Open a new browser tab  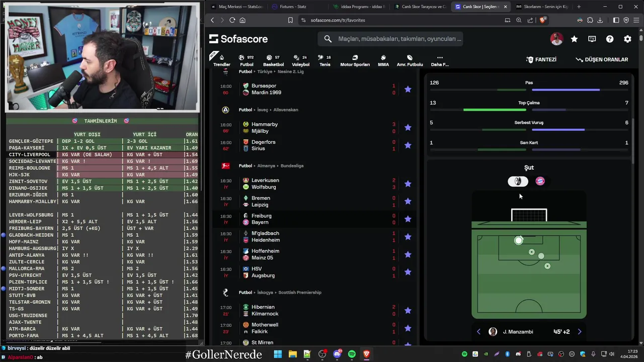pos(579,7)
